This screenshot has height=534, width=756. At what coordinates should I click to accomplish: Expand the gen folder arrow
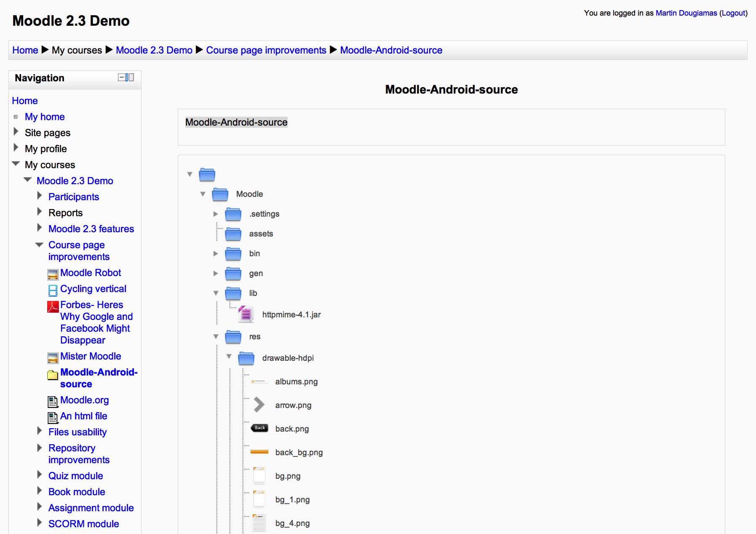[216, 273]
